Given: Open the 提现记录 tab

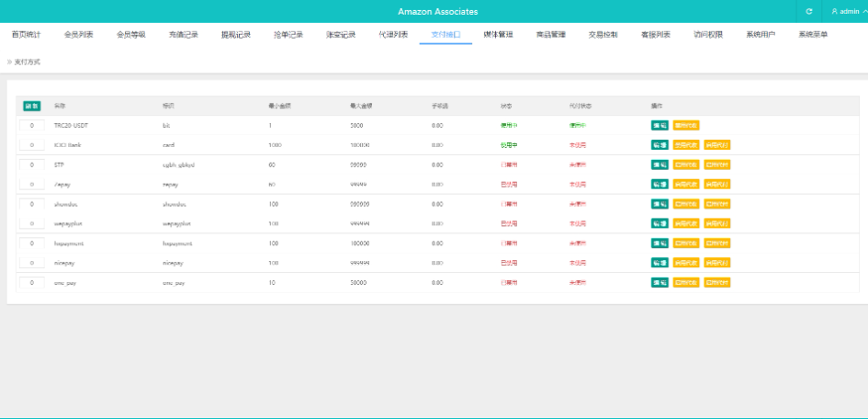Looking at the screenshot, I should click(x=236, y=34).
